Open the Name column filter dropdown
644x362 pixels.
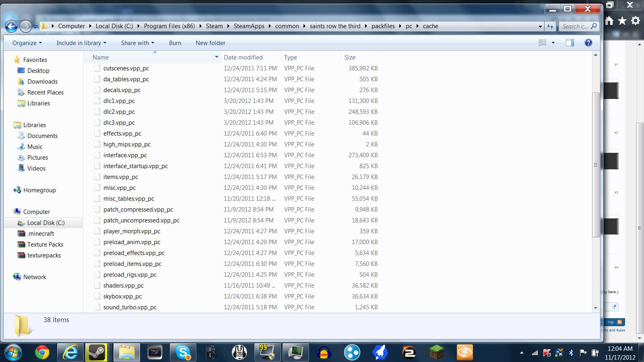click(217, 58)
